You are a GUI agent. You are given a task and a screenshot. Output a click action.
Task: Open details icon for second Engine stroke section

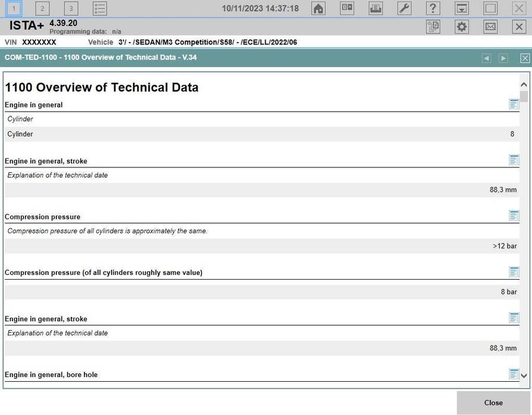tap(514, 318)
